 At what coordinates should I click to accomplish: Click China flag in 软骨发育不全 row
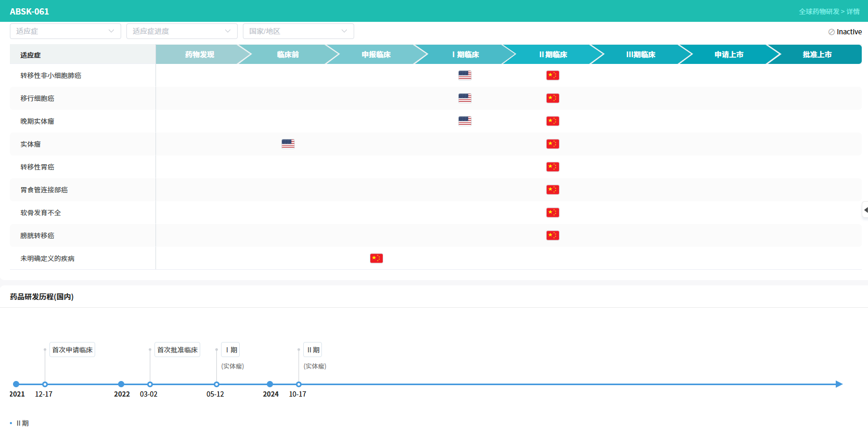[x=552, y=213]
